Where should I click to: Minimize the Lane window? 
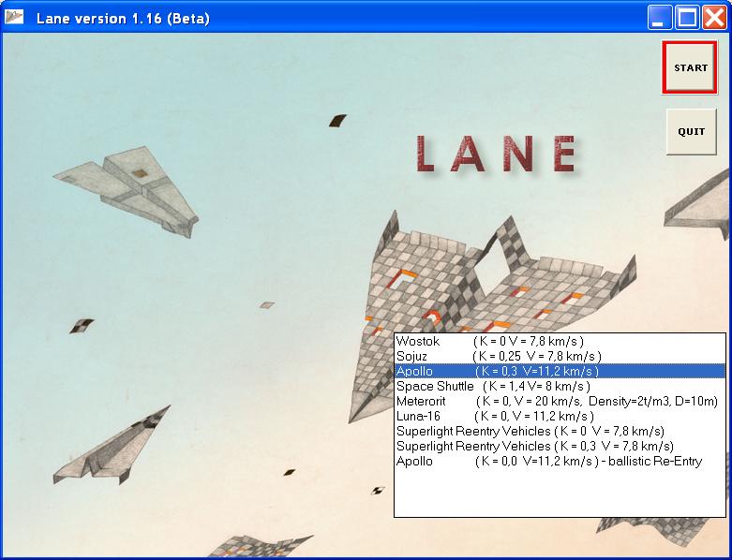(661, 18)
